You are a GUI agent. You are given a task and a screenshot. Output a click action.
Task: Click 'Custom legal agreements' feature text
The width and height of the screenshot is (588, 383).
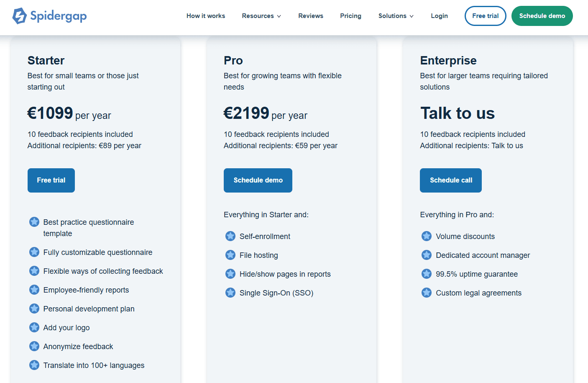point(479,293)
